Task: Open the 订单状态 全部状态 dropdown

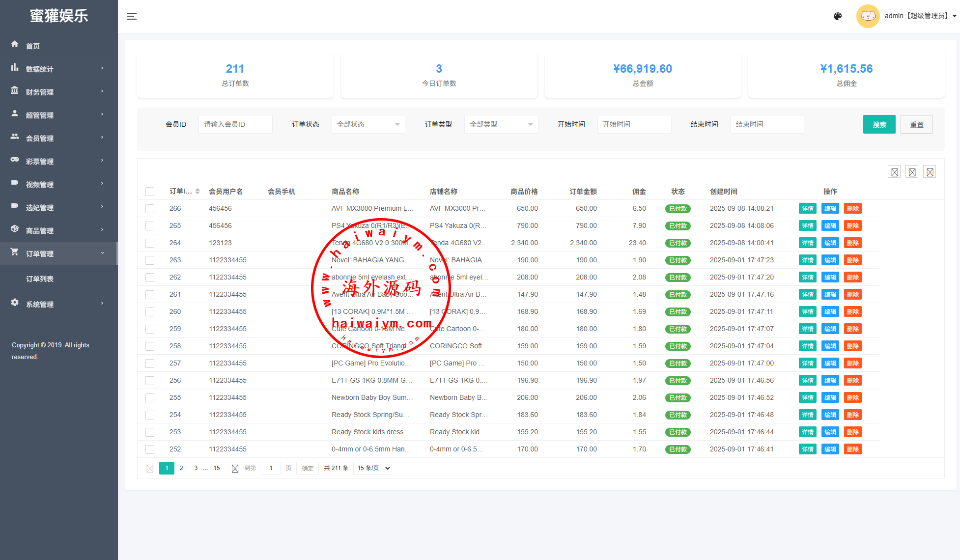Action: pyautogui.click(x=368, y=124)
